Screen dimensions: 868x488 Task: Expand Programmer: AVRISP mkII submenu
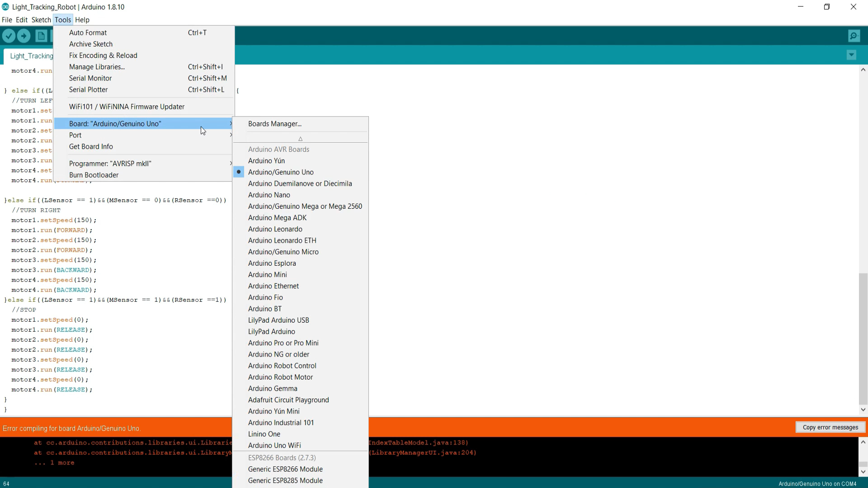point(144,164)
